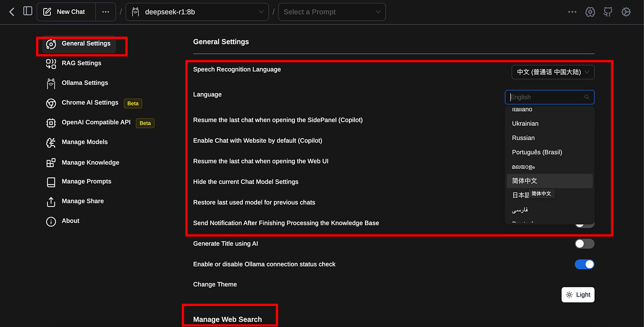Click the About info icon
This screenshot has width=644, height=327.
click(51, 221)
